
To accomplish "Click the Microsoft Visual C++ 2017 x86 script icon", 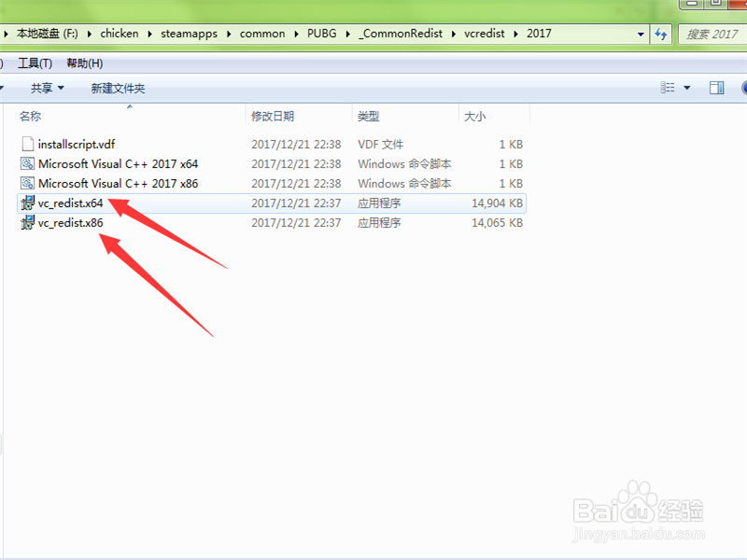I will [x=28, y=183].
